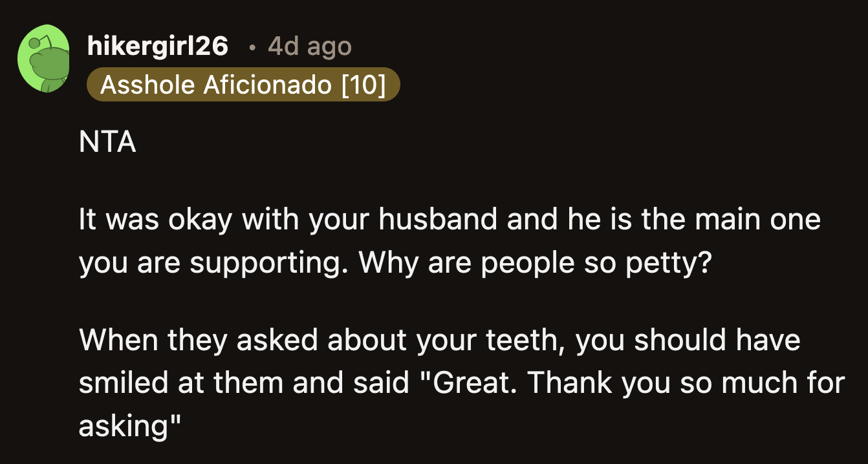Click the dot separator after the username
The image size is (868, 464).
coord(252,48)
